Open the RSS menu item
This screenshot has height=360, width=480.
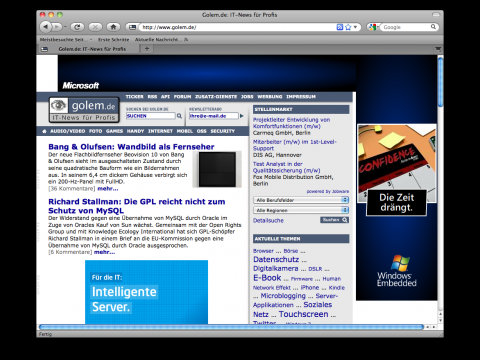pyautogui.click(x=152, y=97)
